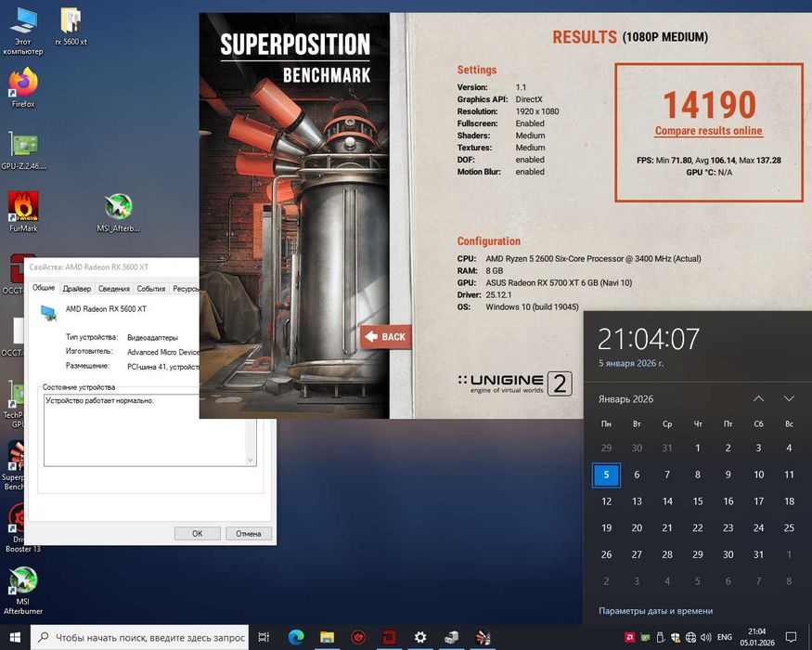This screenshot has height=650, width=812.
Task: Open the notification center icon
Action: (791, 637)
